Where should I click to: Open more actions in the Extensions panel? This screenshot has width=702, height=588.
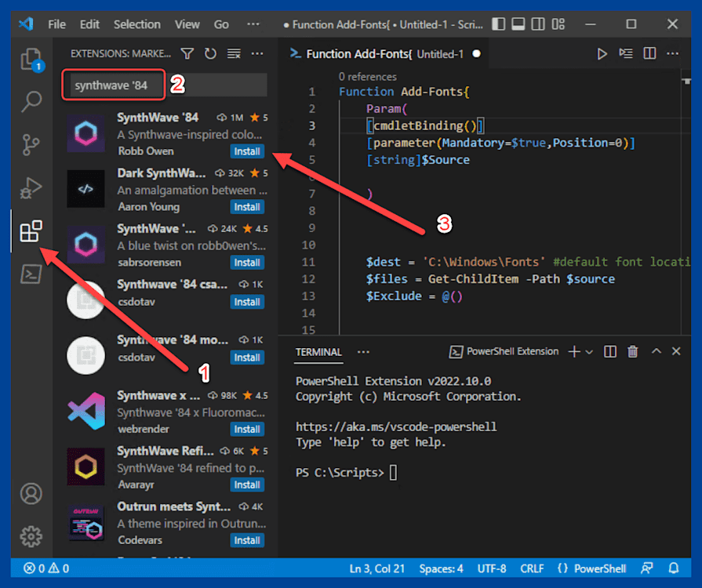point(256,53)
